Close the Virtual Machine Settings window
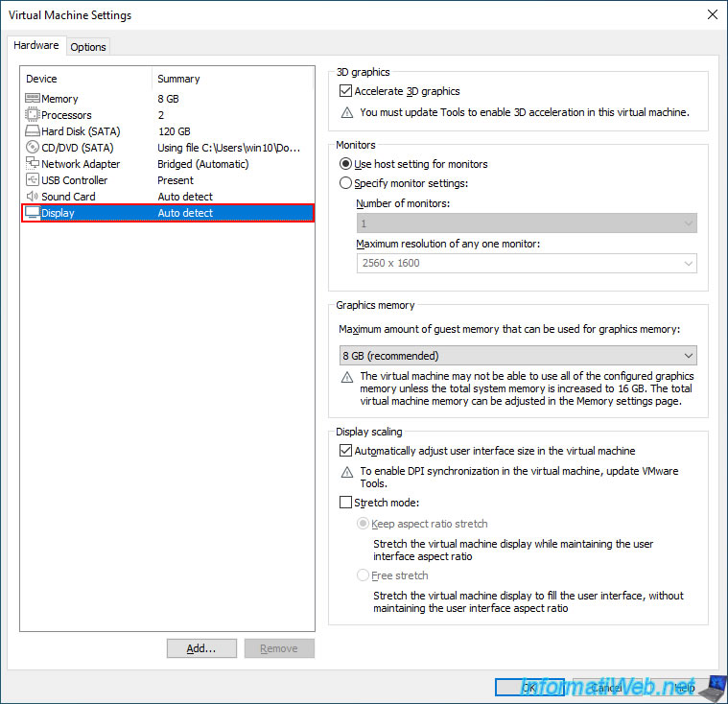This screenshot has width=728, height=704. pos(713,14)
